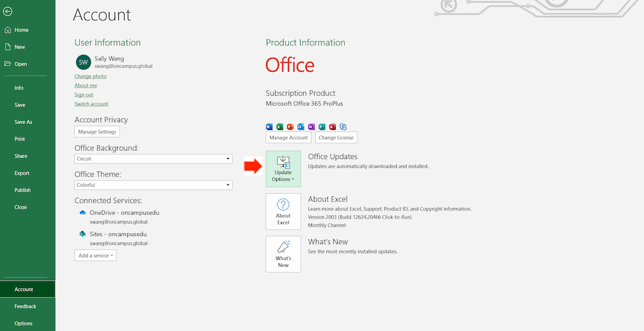Click the Monthly Channel text
This screenshot has height=331, width=644.
(x=327, y=225)
